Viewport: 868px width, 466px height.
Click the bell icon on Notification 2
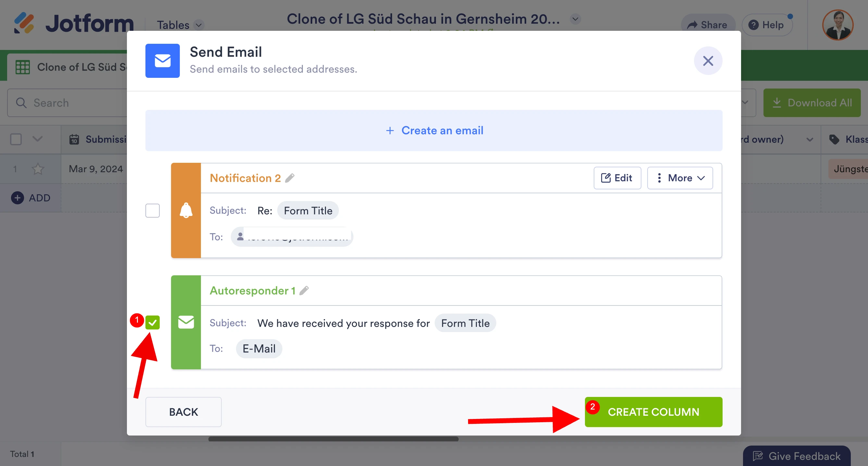pos(186,210)
